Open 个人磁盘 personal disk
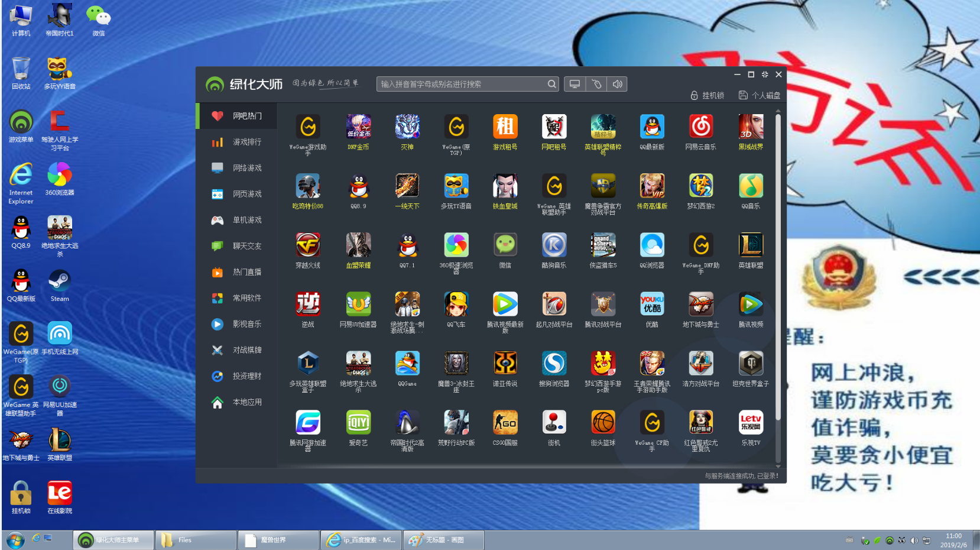This screenshot has width=980, height=550. point(760,95)
